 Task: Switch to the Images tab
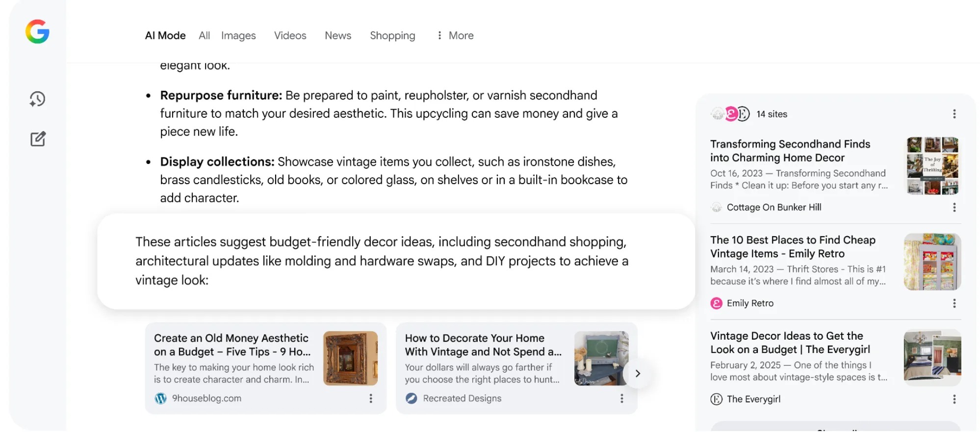pos(238,35)
